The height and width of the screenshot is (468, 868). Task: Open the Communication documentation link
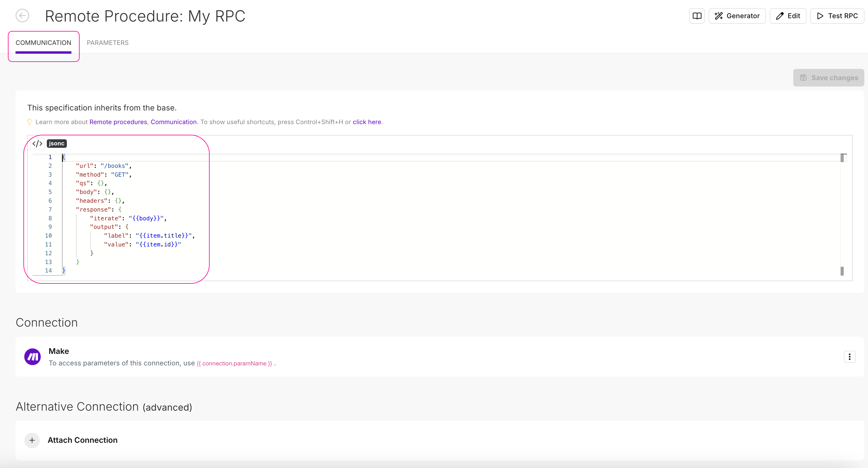click(x=173, y=122)
